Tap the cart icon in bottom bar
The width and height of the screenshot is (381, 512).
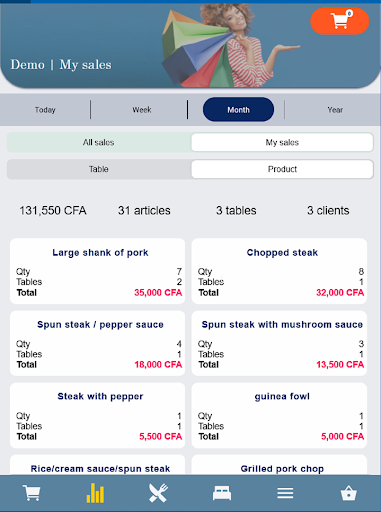pos(32,493)
